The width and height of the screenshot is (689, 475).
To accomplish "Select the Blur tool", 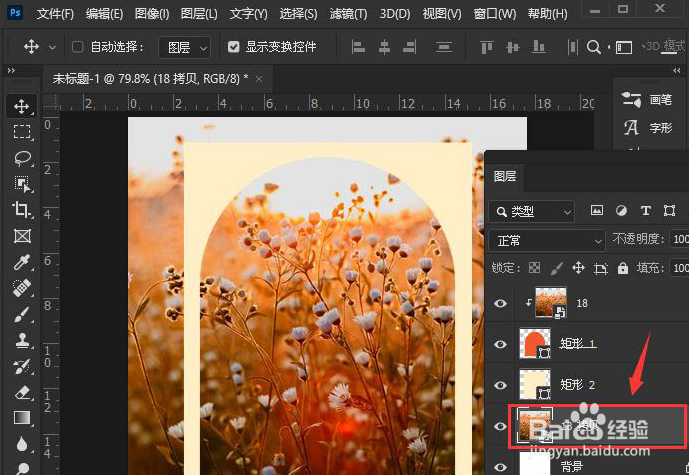I will [x=22, y=444].
